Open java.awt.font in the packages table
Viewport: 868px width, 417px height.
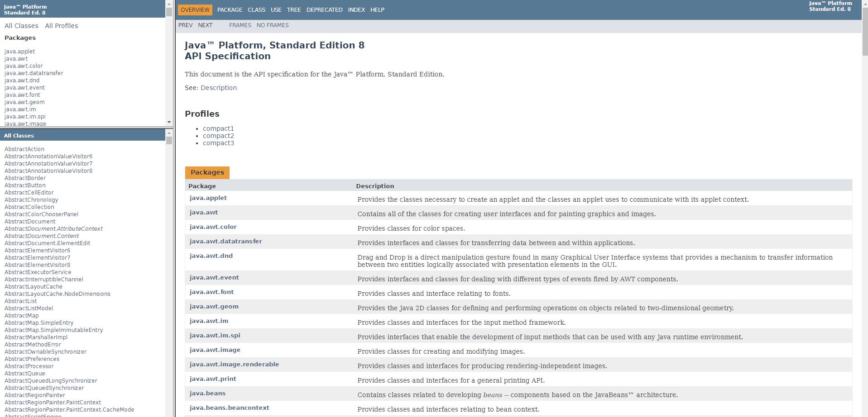pyautogui.click(x=211, y=292)
